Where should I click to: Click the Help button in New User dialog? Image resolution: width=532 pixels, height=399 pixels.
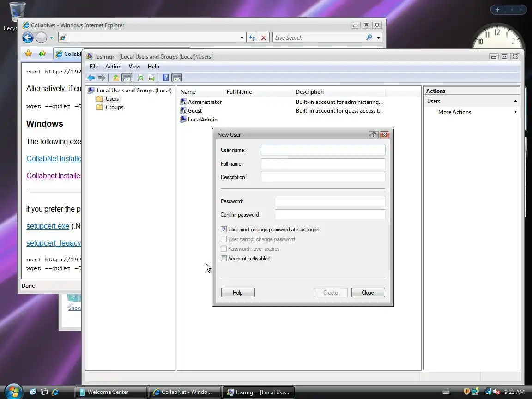coord(237,292)
